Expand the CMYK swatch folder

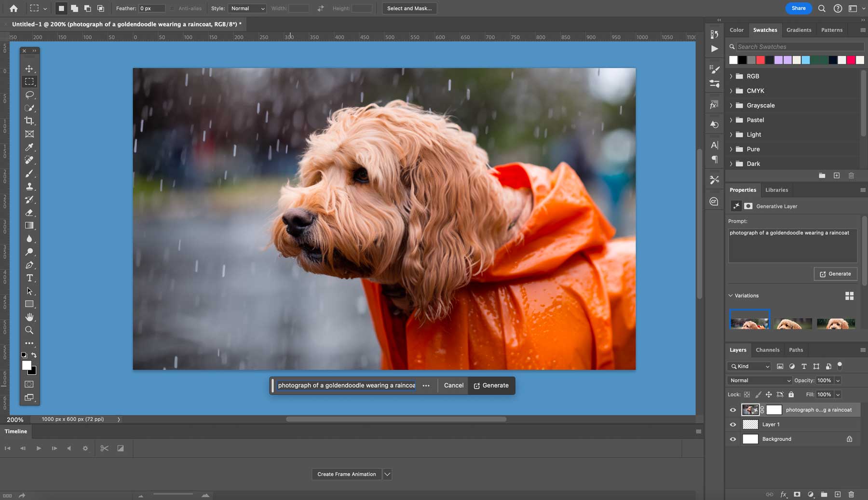(x=731, y=91)
